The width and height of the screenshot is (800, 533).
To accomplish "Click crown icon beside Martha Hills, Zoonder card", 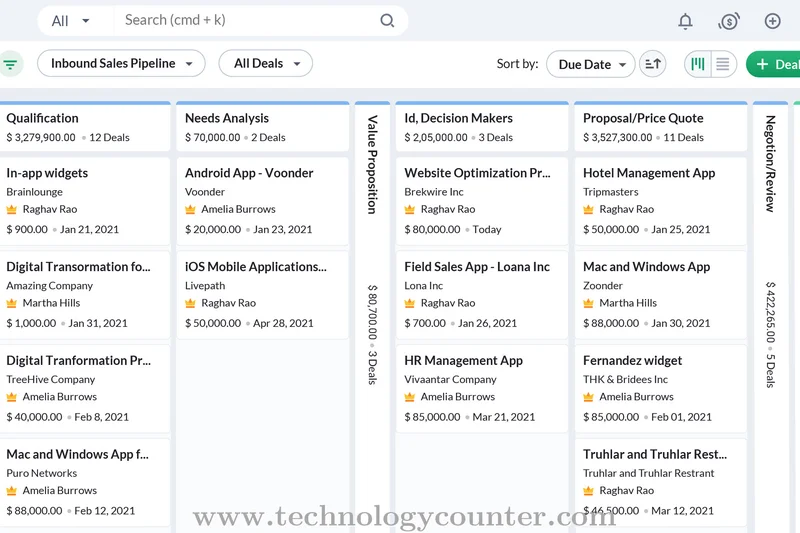I will point(588,303).
